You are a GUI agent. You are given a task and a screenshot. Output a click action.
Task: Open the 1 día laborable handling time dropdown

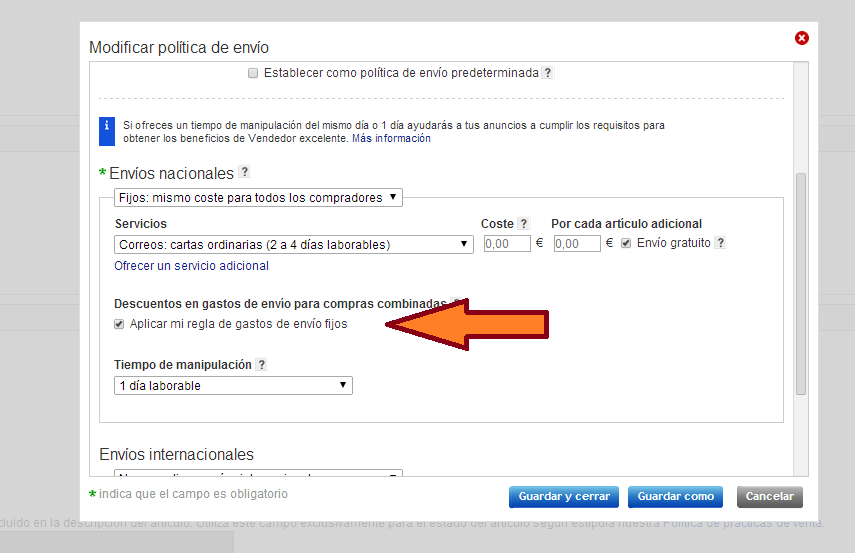pyautogui.click(x=233, y=386)
